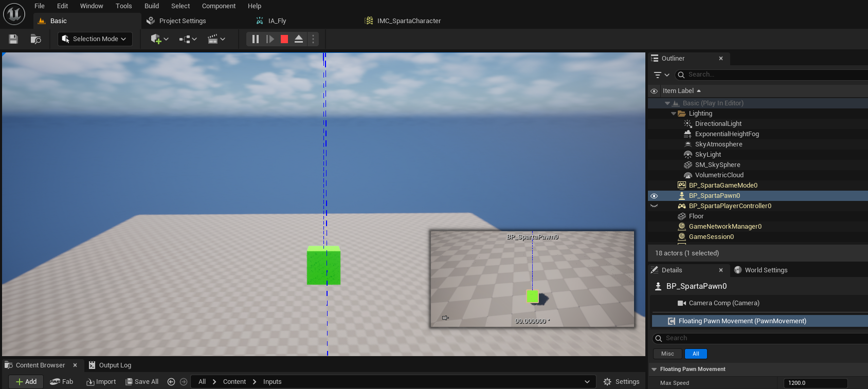868x389 pixels.
Task: Open the Build menu
Action: pyautogui.click(x=152, y=6)
